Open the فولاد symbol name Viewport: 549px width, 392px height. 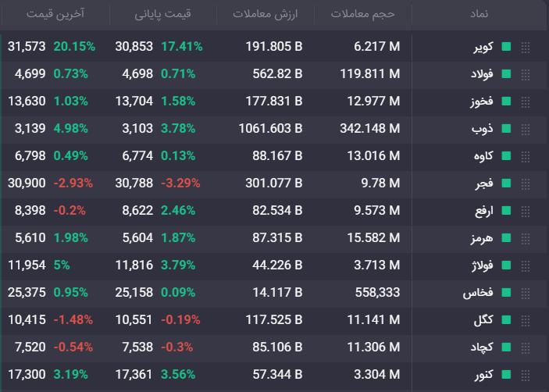pos(482,74)
